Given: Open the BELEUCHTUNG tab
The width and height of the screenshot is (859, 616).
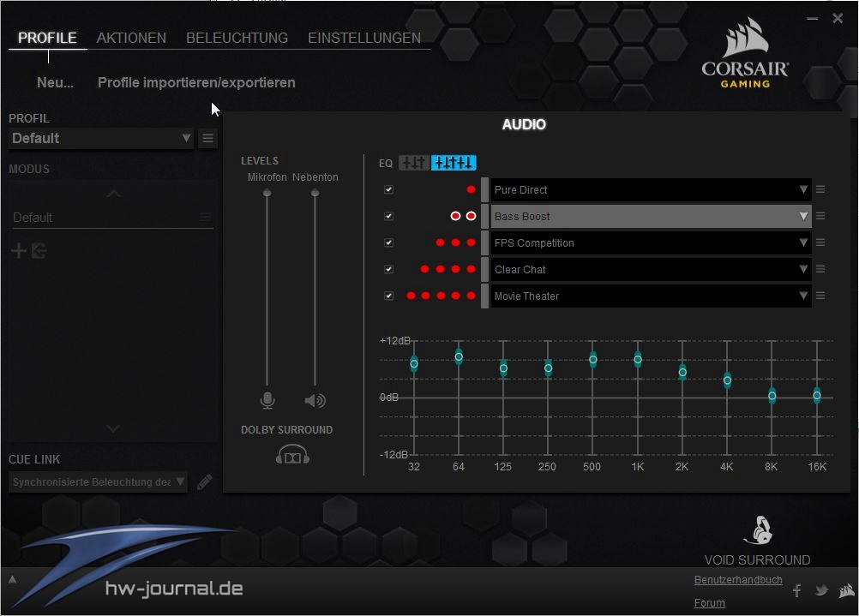Looking at the screenshot, I should click(x=237, y=38).
